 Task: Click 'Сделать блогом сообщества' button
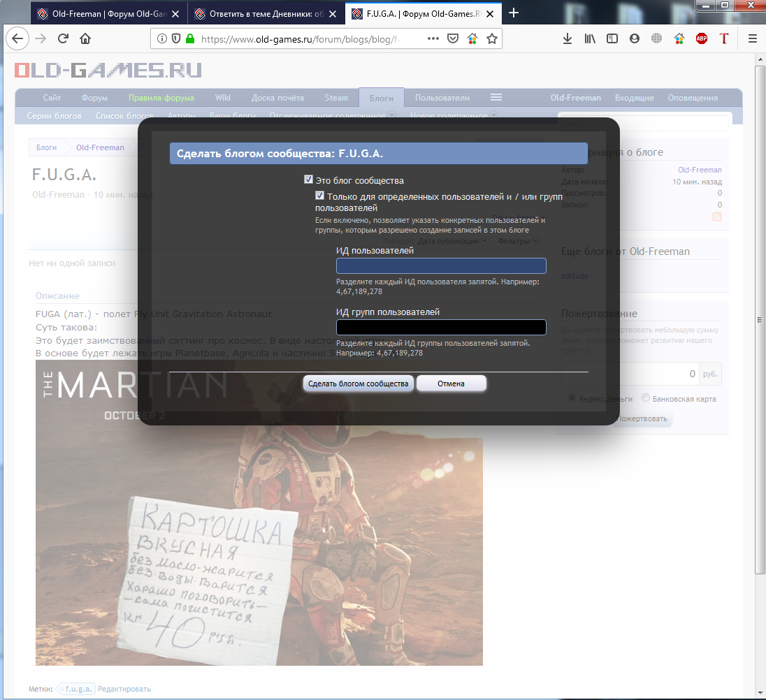[359, 384]
